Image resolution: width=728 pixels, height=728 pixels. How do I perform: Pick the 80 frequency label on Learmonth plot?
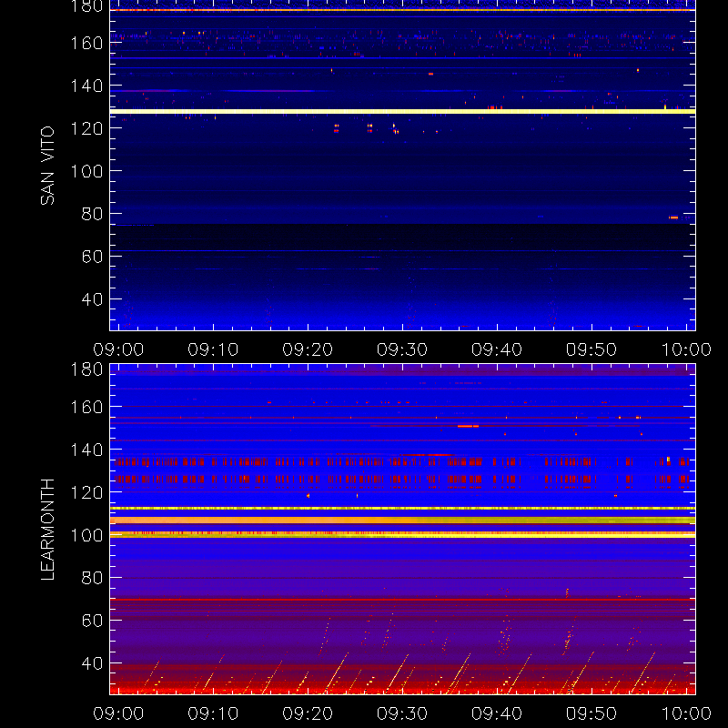coord(92,578)
